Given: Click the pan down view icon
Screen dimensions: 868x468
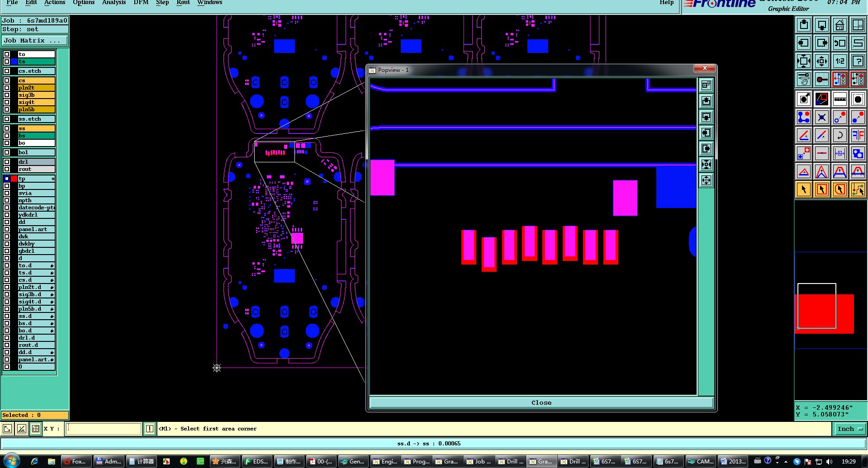Looking at the screenshot, I should click(821, 25).
